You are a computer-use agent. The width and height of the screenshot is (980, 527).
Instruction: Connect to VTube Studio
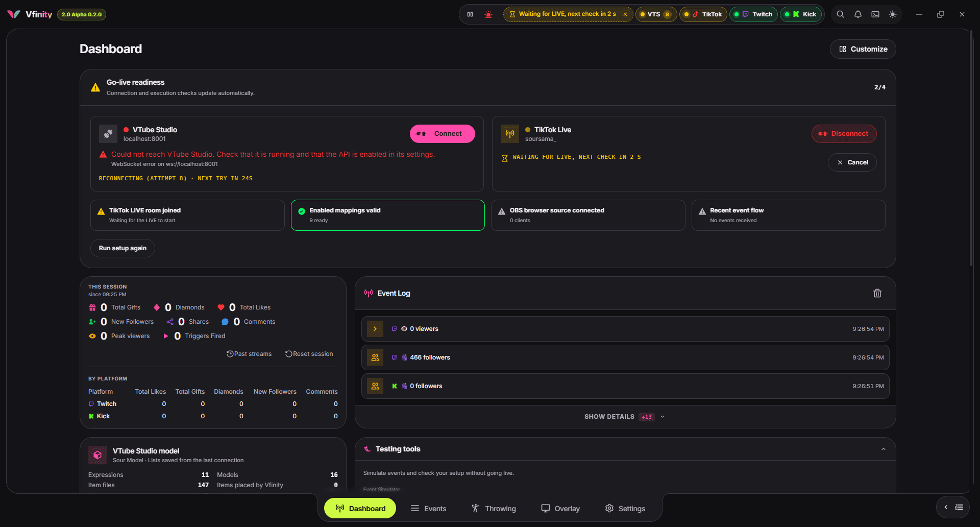tap(443, 134)
